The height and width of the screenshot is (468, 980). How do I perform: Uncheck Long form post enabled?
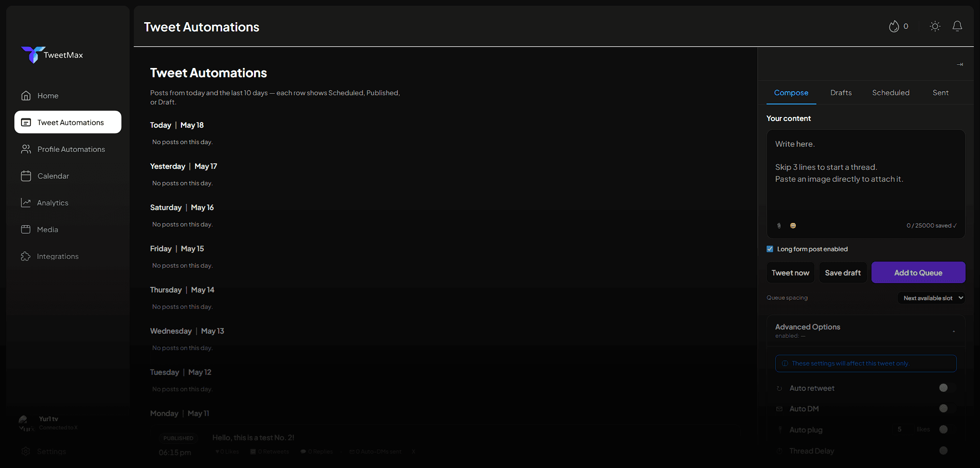point(770,249)
